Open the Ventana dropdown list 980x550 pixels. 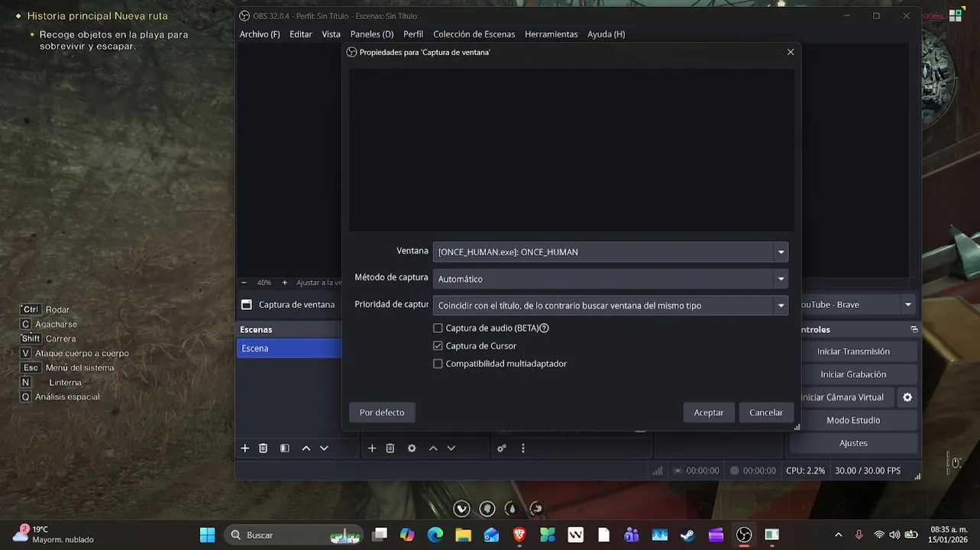(x=610, y=252)
